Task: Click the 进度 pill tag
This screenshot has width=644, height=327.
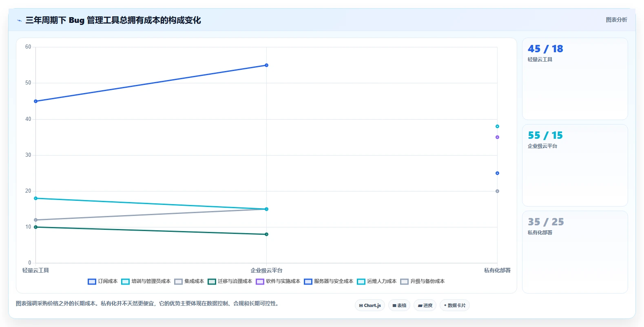Action: point(425,305)
